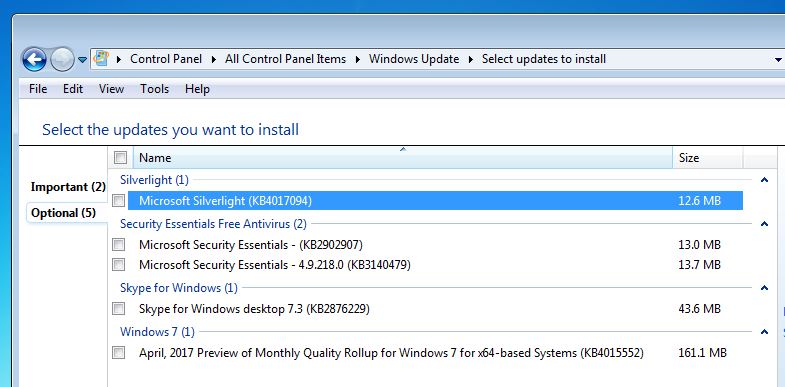Viewport: 785px width, 387px height.
Task: Select Security Essentials - 4.9.218.0 (KB3140479) row
Action: (435, 264)
